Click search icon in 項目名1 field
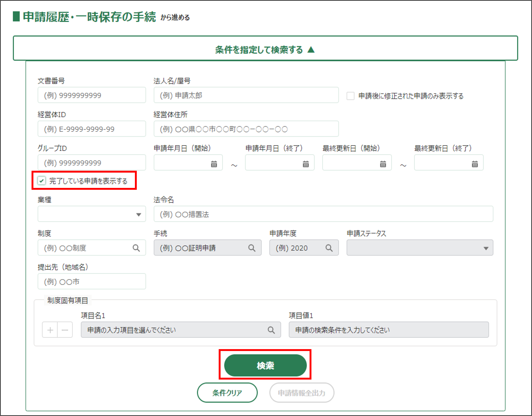The width and height of the screenshot is (532, 416). click(271, 330)
